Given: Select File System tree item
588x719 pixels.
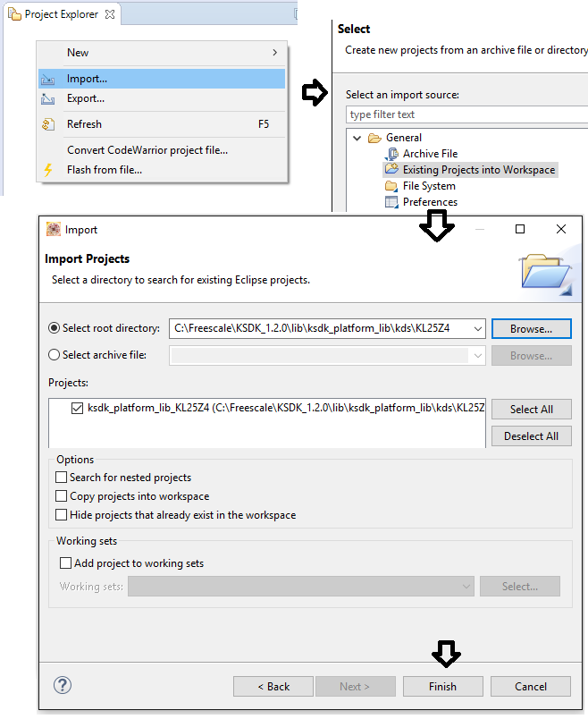Looking at the screenshot, I should pos(429,186).
